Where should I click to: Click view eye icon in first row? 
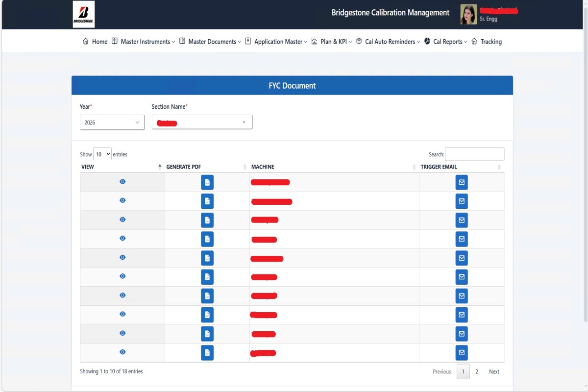122,182
